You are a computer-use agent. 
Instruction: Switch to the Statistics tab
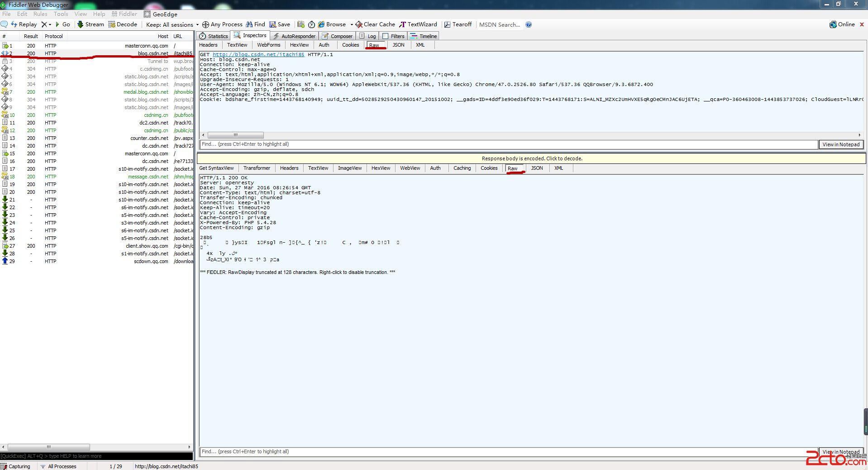[x=214, y=36]
